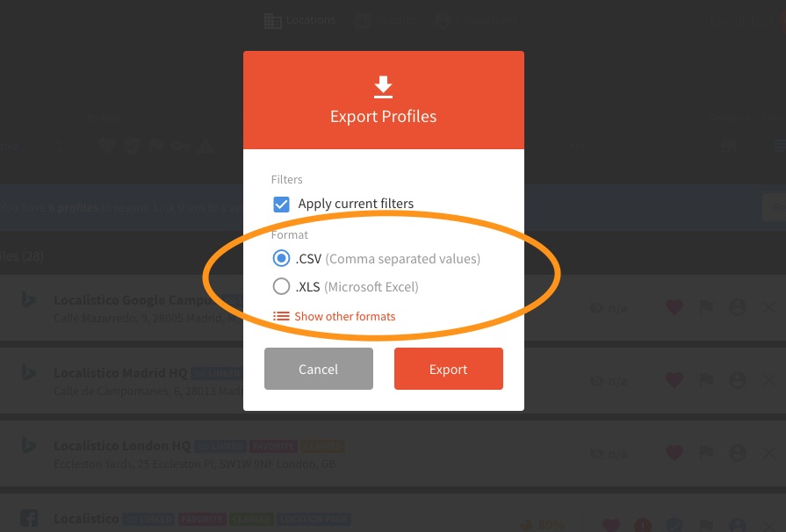Image resolution: width=786 pixels, height=532 pixels.
Task: Click the Cancel button
Action: pyautogui.click(x=318, y=369)
